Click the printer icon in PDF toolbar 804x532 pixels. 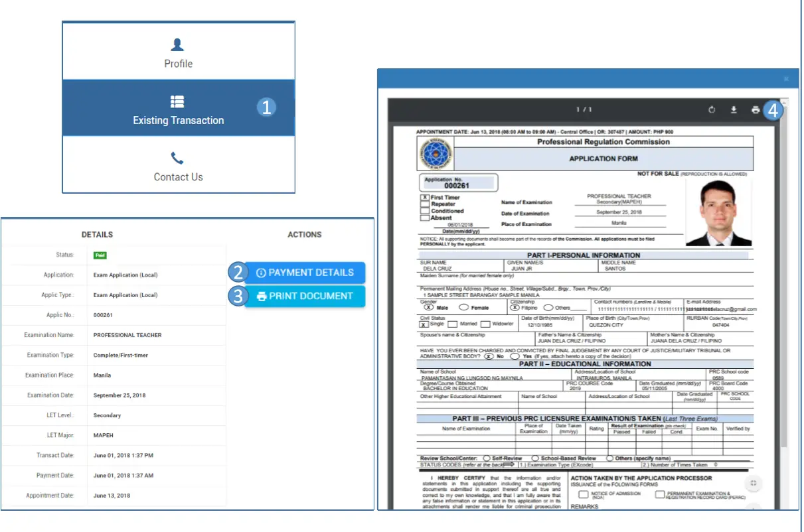[x=755, y=109]
